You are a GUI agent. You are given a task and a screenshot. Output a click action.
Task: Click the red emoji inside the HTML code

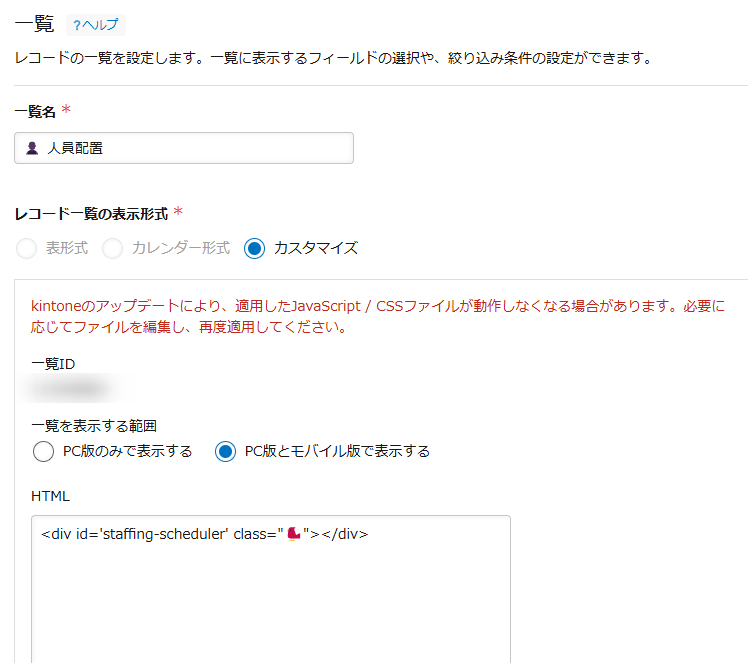coord(294,534)
